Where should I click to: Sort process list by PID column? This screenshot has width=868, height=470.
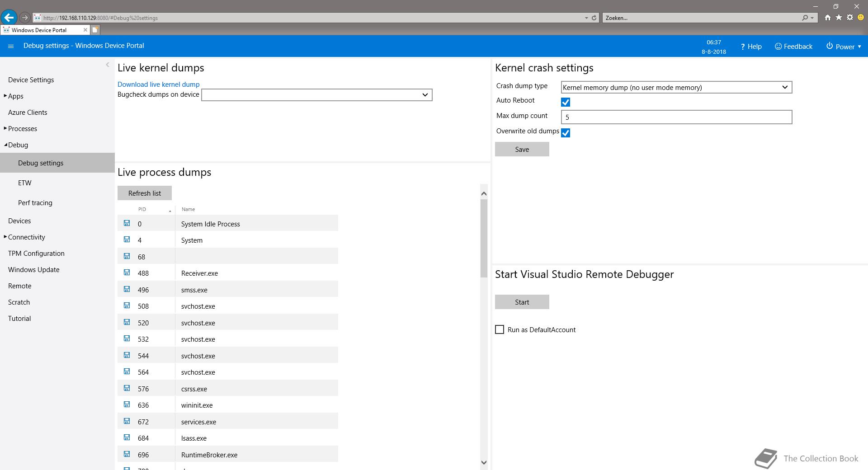pyautogui.click(x=142, y=209)
